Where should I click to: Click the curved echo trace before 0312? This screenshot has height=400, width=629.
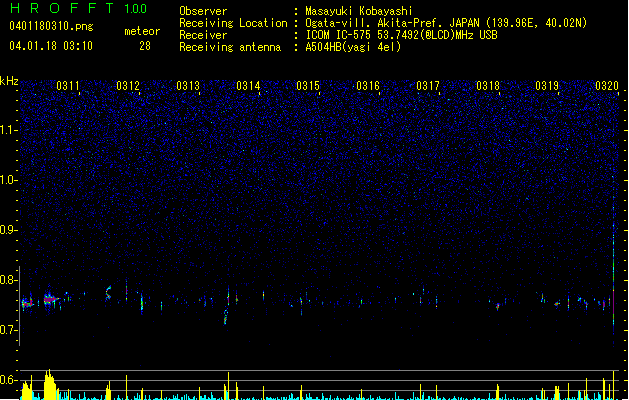pos(108,293)
